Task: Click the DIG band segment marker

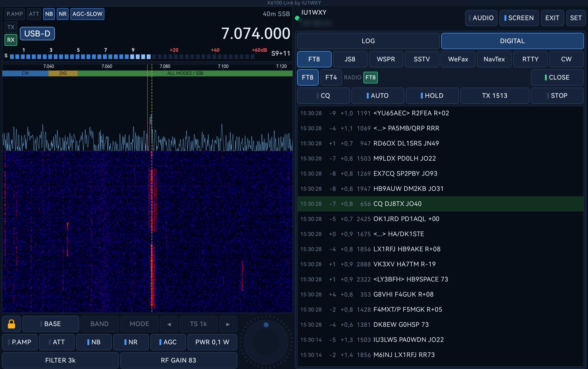Action: [x=63, y=73]
